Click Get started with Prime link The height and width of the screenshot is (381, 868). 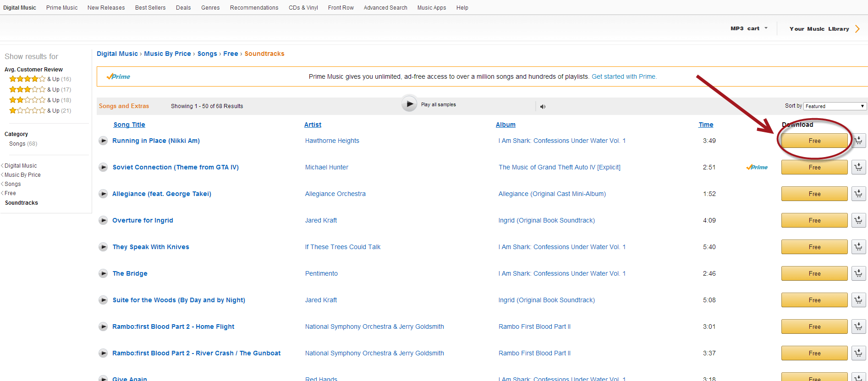pyautogui.click(x=624, y=76)
